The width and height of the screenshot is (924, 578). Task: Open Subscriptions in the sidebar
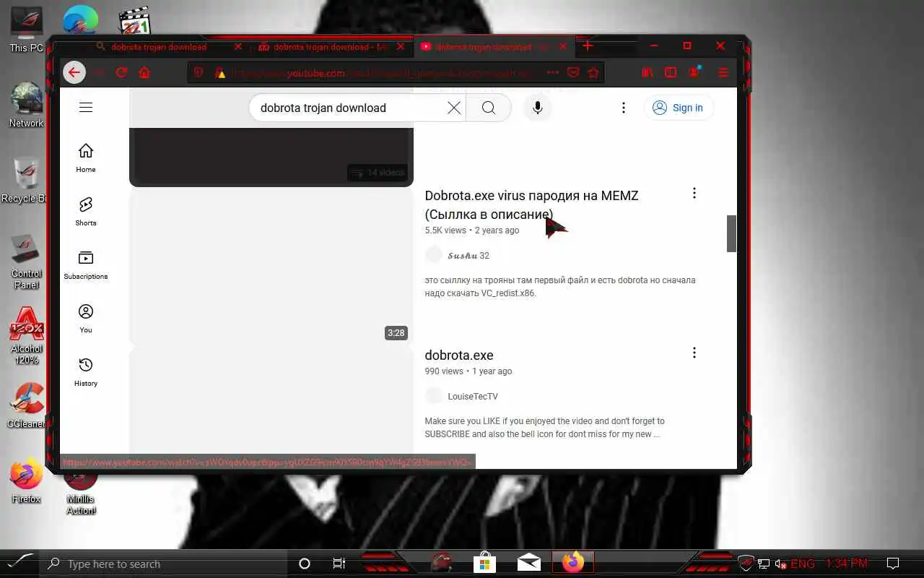(86, 264)
